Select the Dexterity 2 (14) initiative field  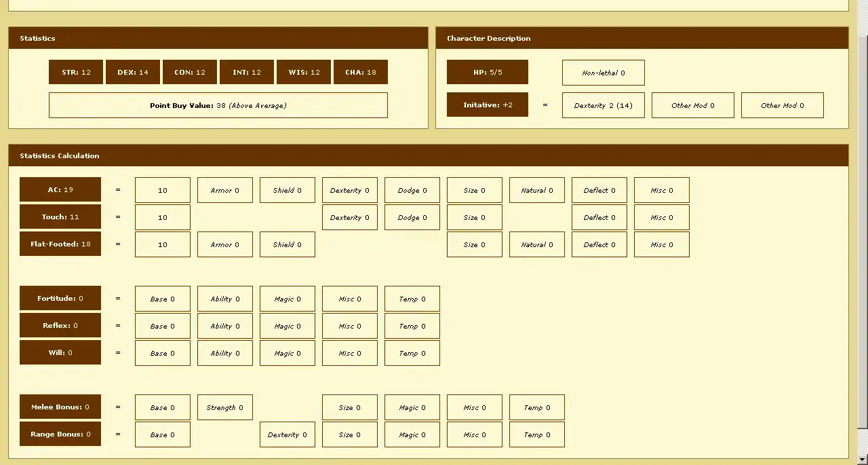pos(604,105)
